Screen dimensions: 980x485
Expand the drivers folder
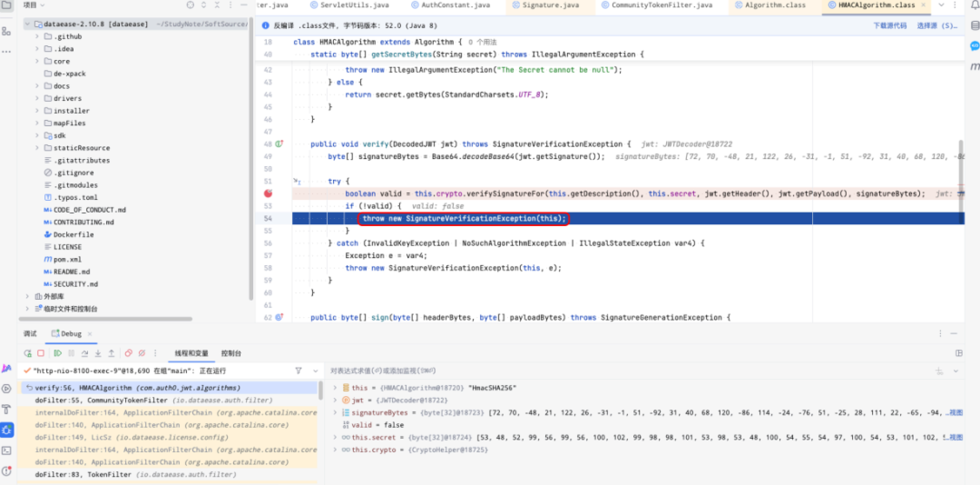pos(37,98)
